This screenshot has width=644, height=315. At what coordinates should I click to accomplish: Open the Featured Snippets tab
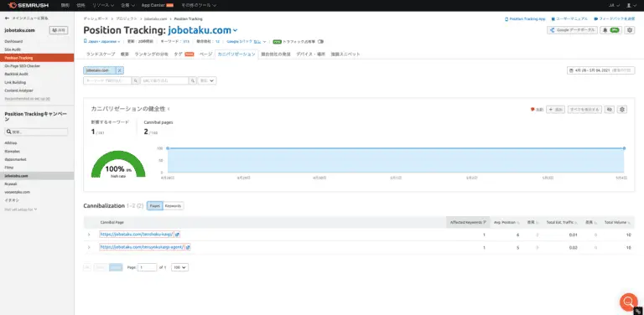click(x=345, y=54)
